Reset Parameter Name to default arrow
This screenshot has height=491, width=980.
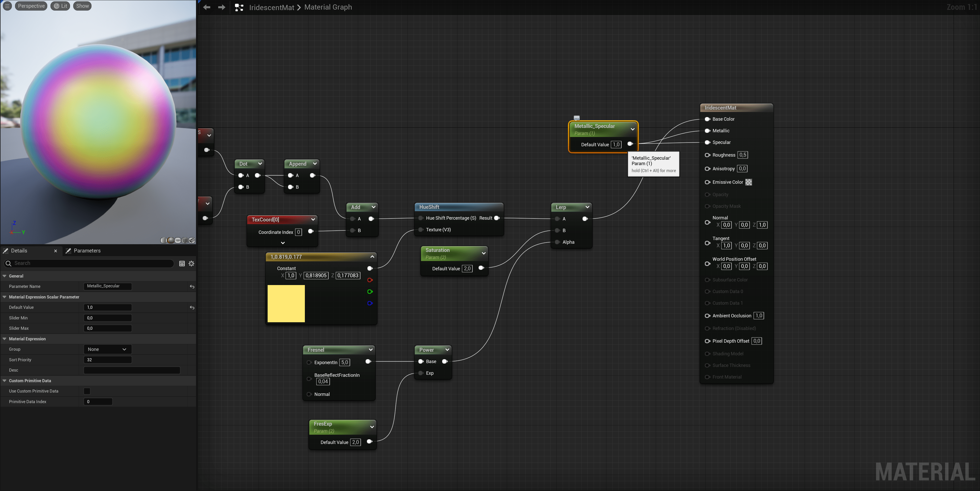(x=192, y=286)
